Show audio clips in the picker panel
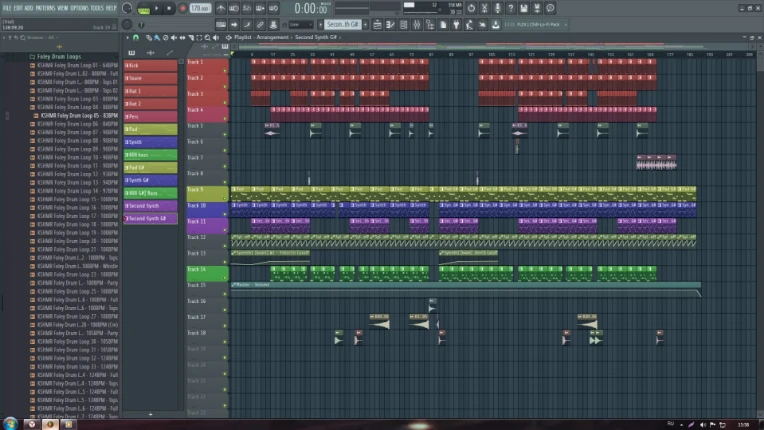The image size is (764, 430). click(x=151, y=53)
